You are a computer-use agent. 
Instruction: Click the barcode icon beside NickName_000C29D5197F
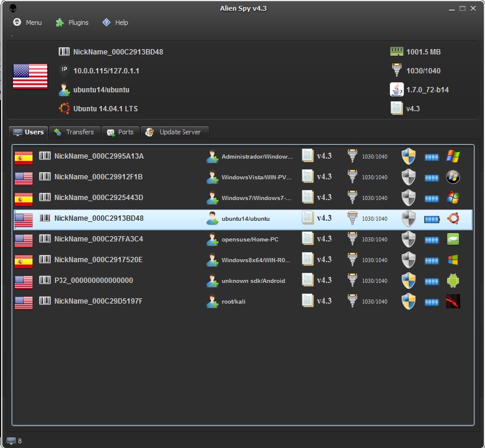(x=45, y=301)
